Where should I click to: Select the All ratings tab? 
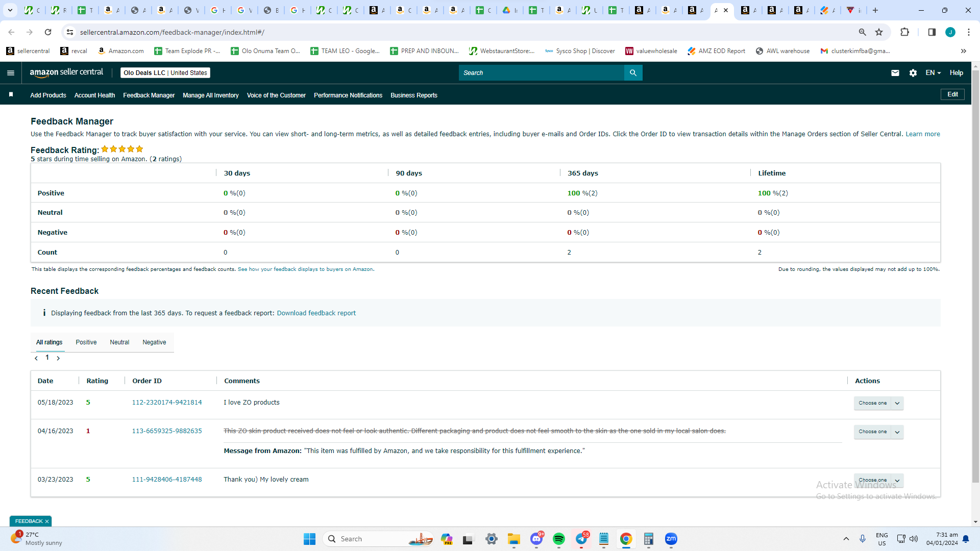[50, 342]
